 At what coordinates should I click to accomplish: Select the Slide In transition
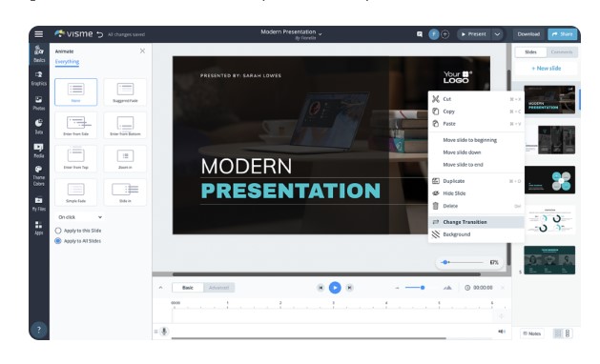click(125, 192)
